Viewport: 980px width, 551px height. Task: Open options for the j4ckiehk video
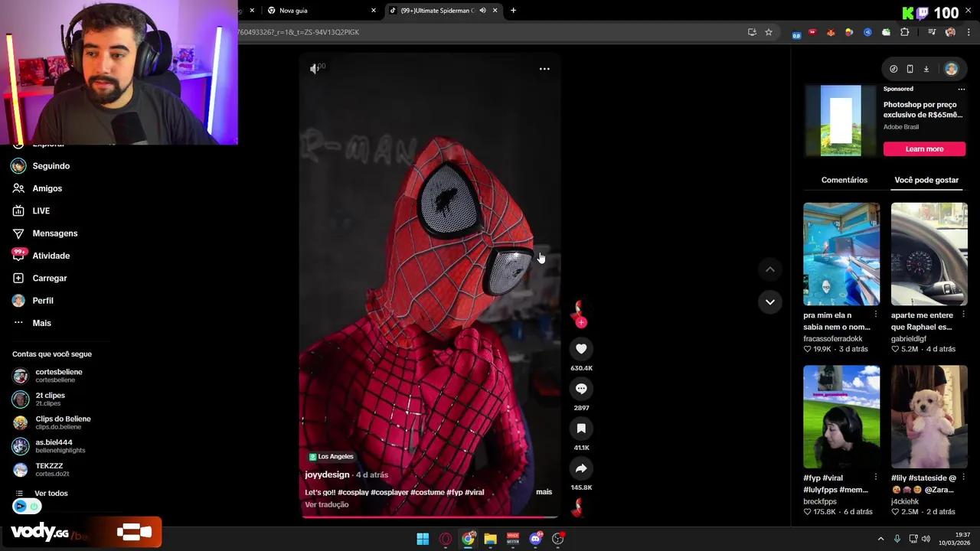pyautogui.click(x=963, y=478)
